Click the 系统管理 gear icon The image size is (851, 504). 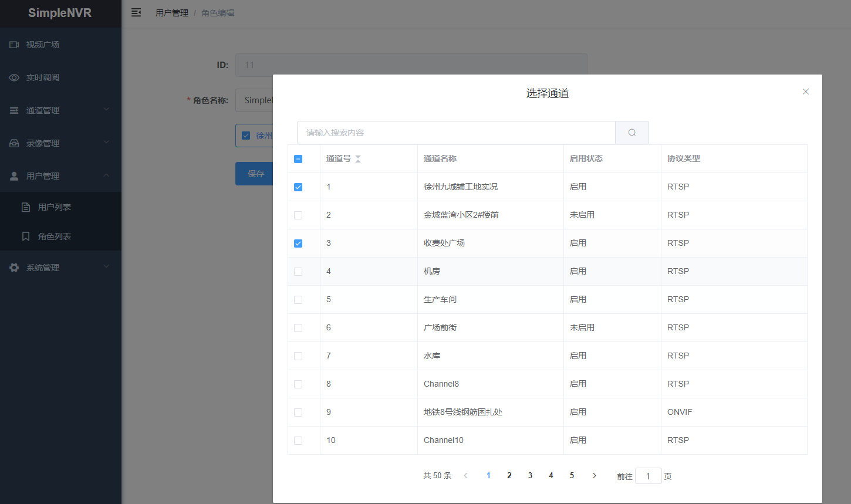pos(14,268)
